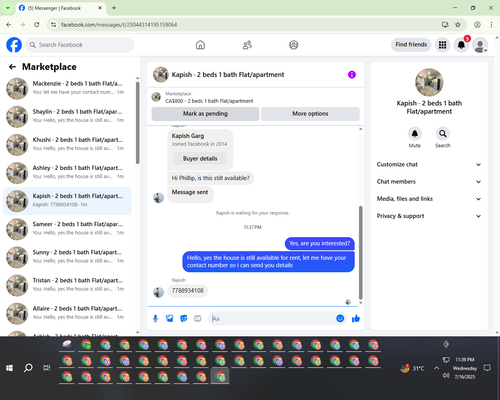Expand Media, files and links section
Image resolution: width=500 pixels, height=400 pixels.
click(429, 199)
